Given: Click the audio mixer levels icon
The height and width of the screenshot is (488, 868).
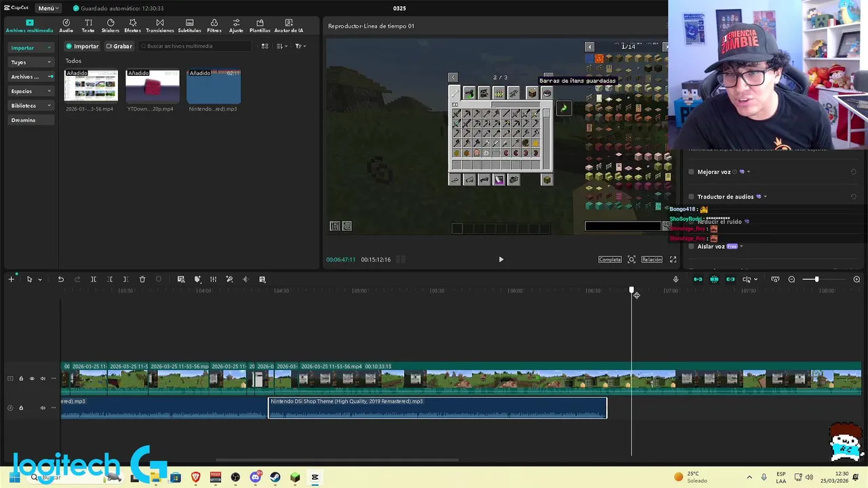Looking at the screenshot, I should [x=213, y=279].
